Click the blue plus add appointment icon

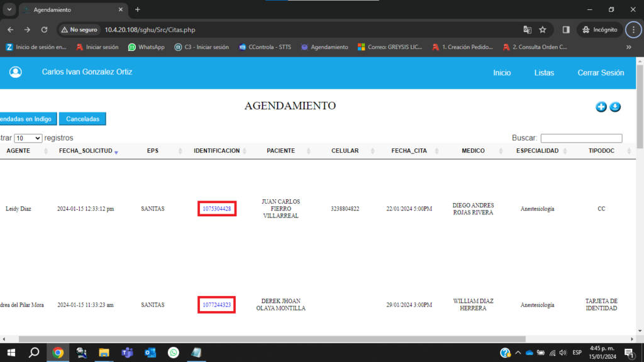click(x=601, y=107)
